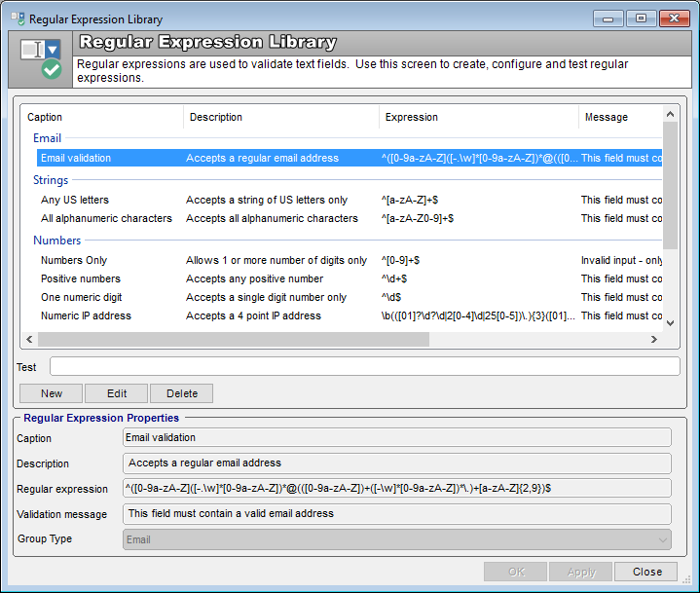Select the All alphanumeric characters row
The image size is (700, 593).
tap(350, 218)
